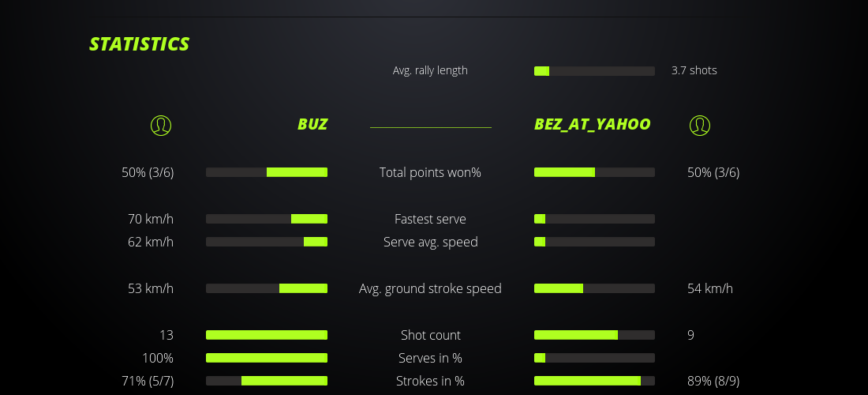The image size is (868, 395).
Task: Click the Avg. rally length bar
Action: [x=594, y=71]
